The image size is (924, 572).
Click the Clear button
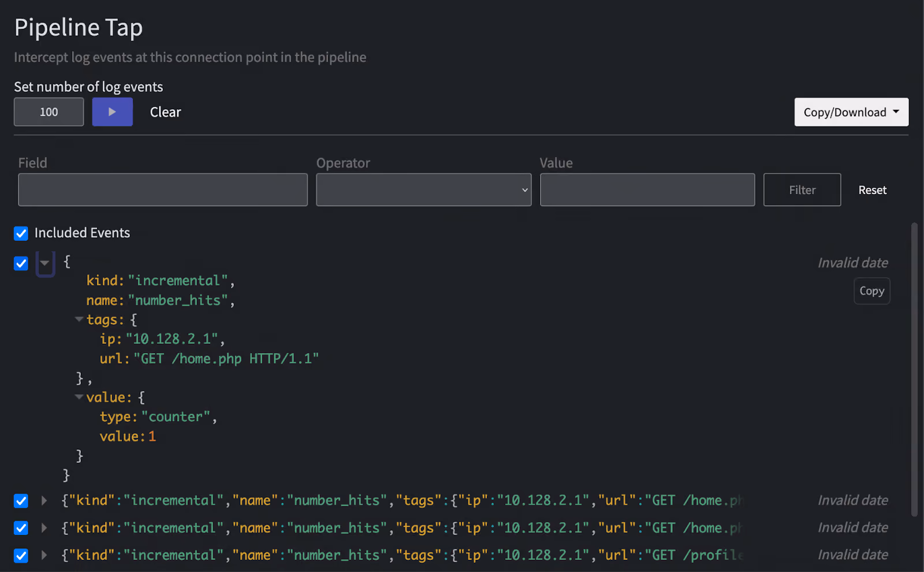[x=165, y=112]
